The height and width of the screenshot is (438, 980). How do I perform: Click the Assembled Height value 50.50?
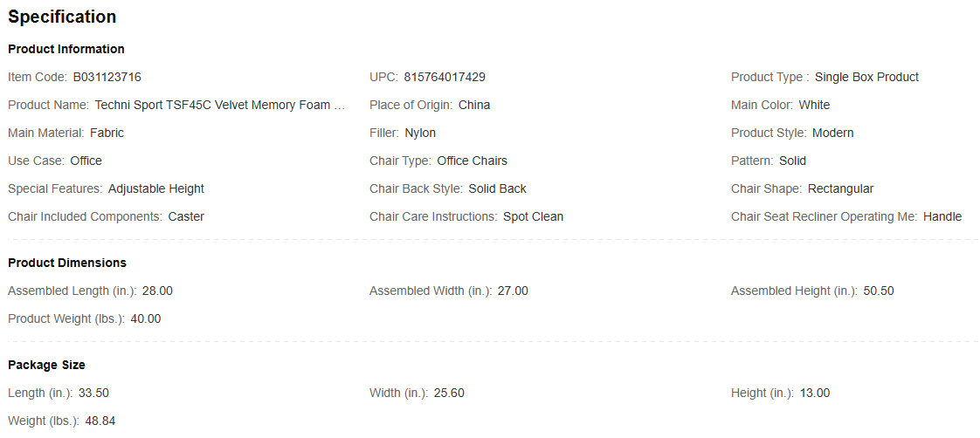point(879,291)
